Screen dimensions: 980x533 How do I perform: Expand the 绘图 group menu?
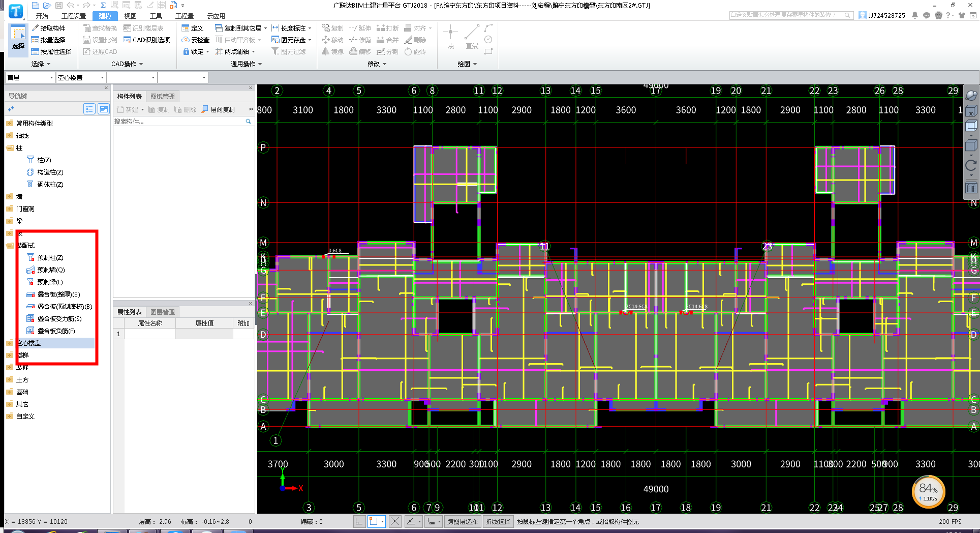coord(467,64)
